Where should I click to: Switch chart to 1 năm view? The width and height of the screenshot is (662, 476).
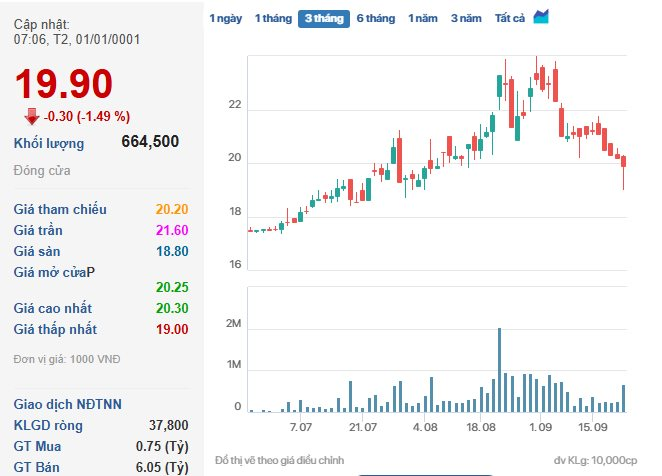(x=422, y=18)
